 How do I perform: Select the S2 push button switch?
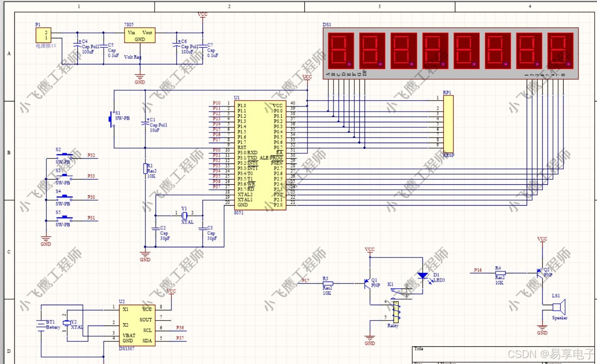pos(64,156)
